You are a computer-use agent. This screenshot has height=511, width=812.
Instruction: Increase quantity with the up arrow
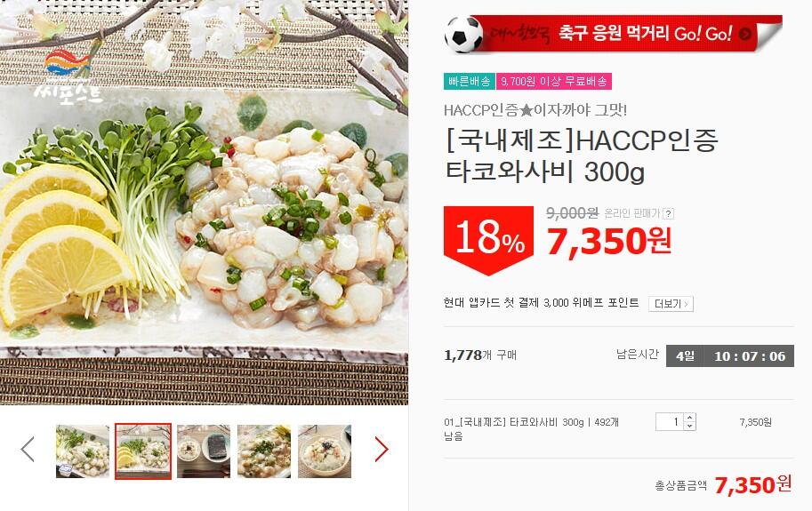pyautogui.click(x=690, y=418)
